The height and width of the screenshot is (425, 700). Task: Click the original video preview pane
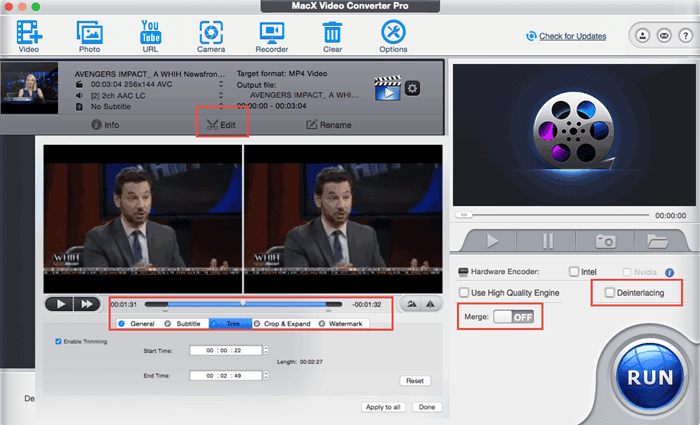click(143, 219)
